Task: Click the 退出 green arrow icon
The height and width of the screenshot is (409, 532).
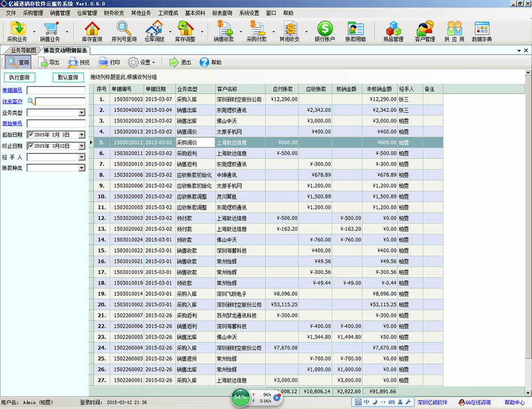Action: pyautogui.click(x=174, y=62)
